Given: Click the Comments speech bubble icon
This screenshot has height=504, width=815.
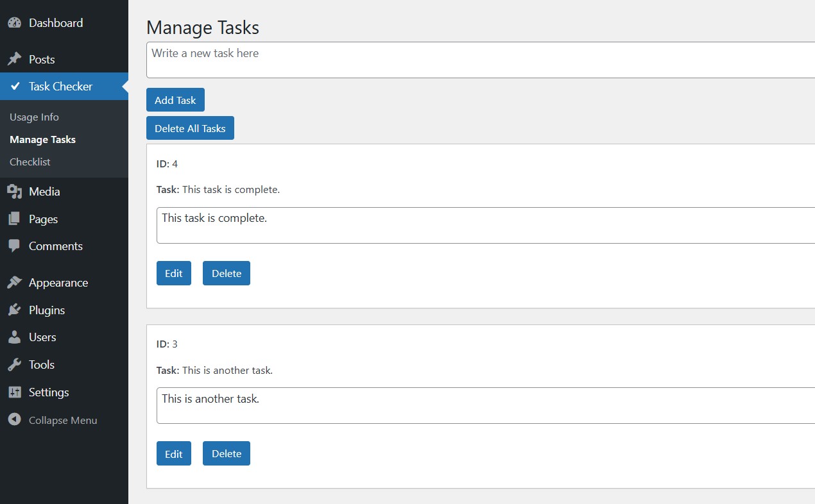Looking at the screenshot, I should click(x=14, y=246).
